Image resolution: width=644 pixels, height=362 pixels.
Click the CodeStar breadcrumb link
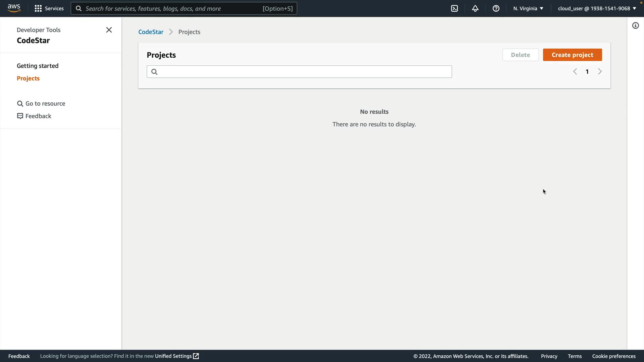(151, 32)
